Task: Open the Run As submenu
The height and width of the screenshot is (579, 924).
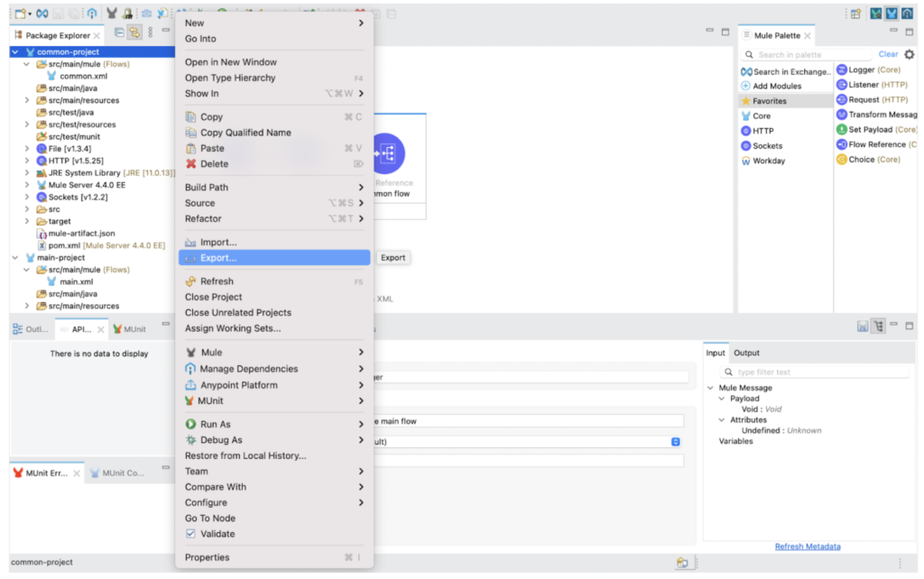Action: click(215, 424)
